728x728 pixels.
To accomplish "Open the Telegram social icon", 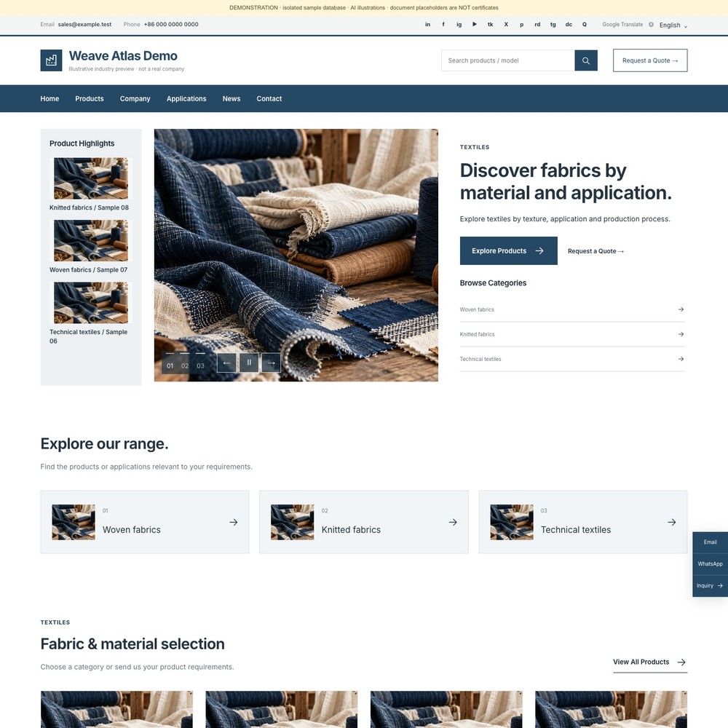I will tap(553, 25).
